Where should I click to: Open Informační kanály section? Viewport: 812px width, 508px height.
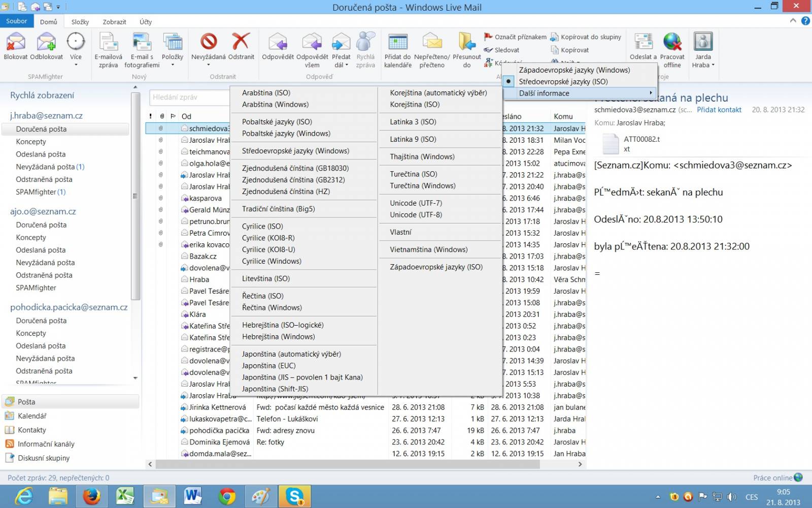(x=46, y=443)
